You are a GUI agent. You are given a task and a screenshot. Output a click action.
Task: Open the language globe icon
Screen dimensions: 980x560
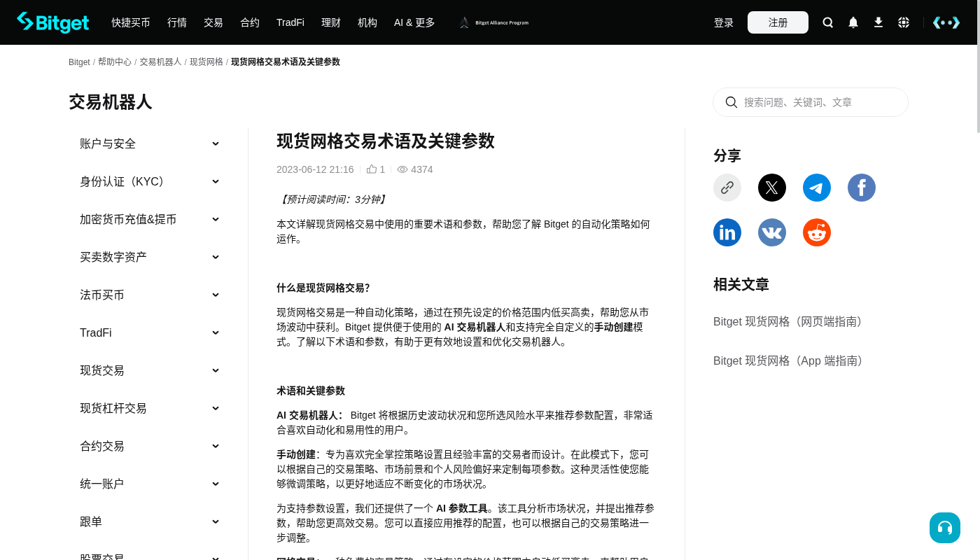click(x=904, y=22)
